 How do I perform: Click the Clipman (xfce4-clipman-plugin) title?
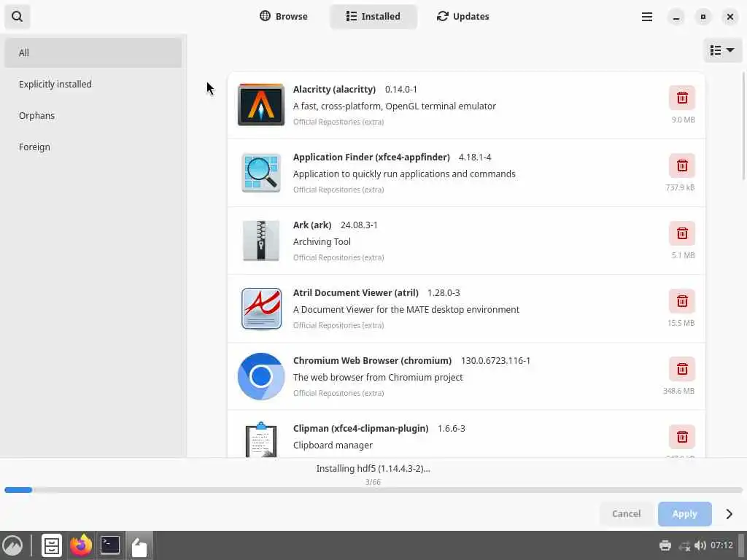[x=360, y=428]
